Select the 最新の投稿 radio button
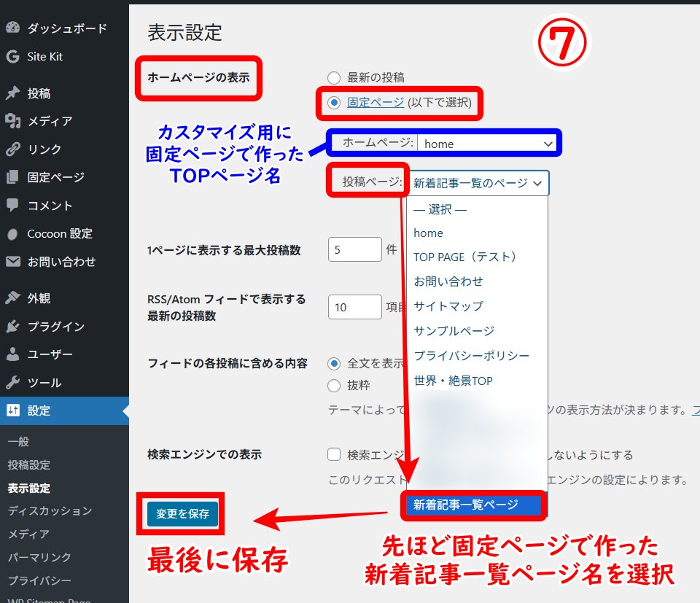 334,77
